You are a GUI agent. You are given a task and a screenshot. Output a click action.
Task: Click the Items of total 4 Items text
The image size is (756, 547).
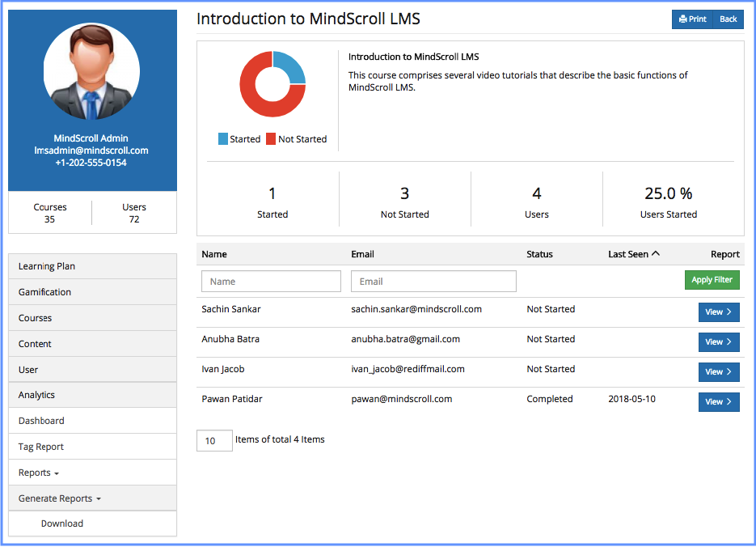coord(280,439)
